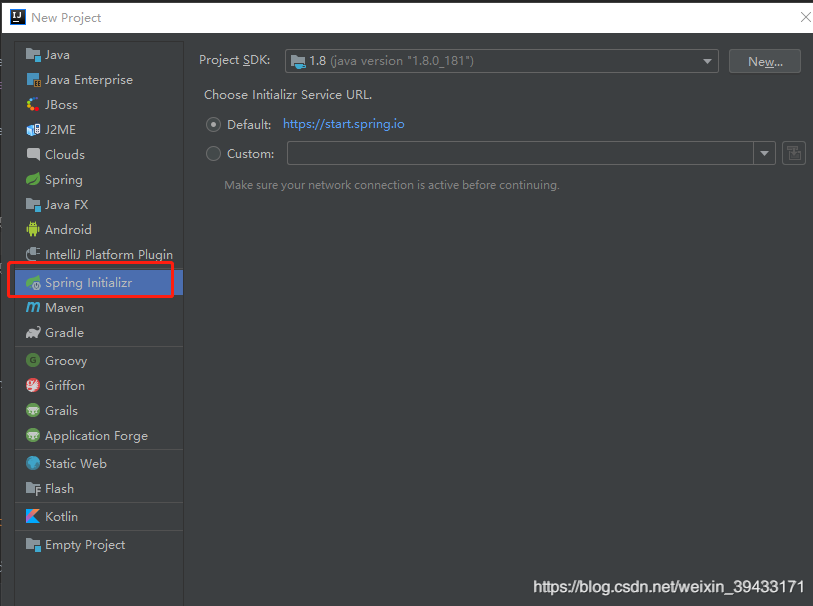This screenshot has width=813, height=606.
Task: Expand the Custom URL history dropdown arrow
Action: click(764, 153)
